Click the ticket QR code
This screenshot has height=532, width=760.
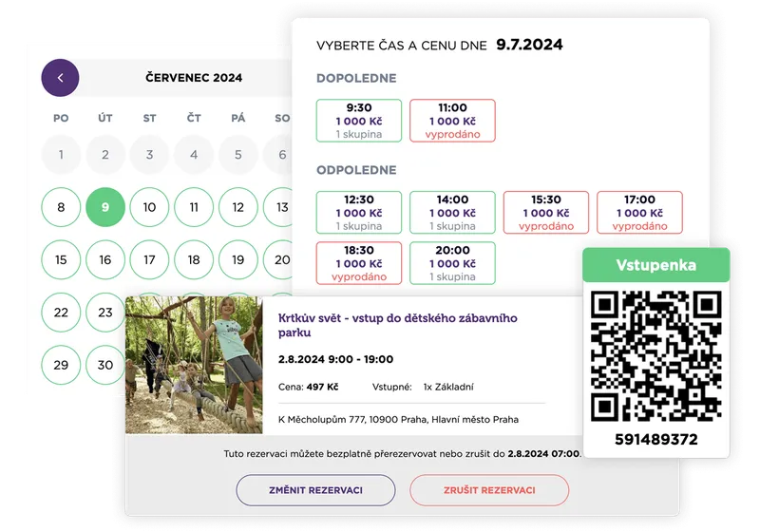[x=656, y=356]
